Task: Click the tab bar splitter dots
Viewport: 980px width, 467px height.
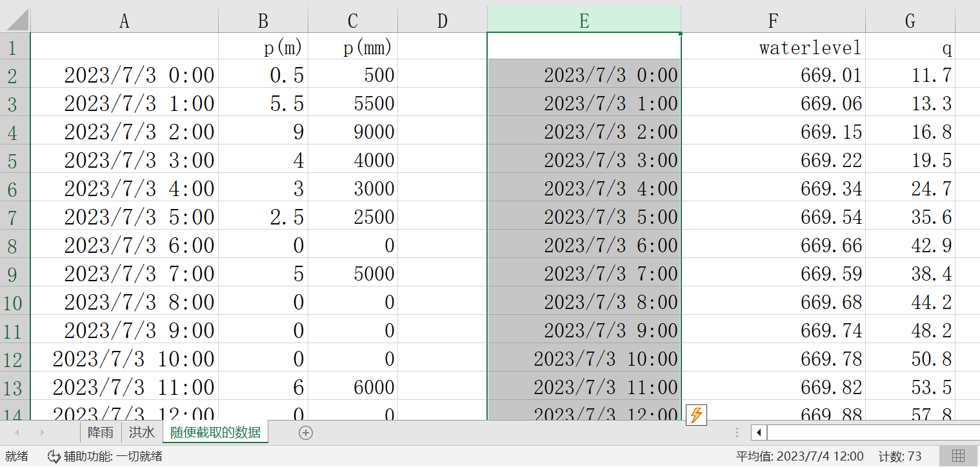Action: coord(737,433)
